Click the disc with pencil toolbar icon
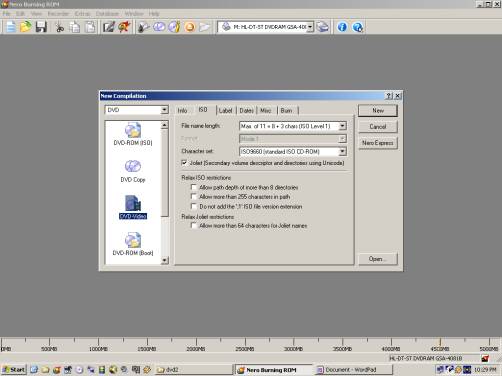The image size is (502, 376). 174,27
